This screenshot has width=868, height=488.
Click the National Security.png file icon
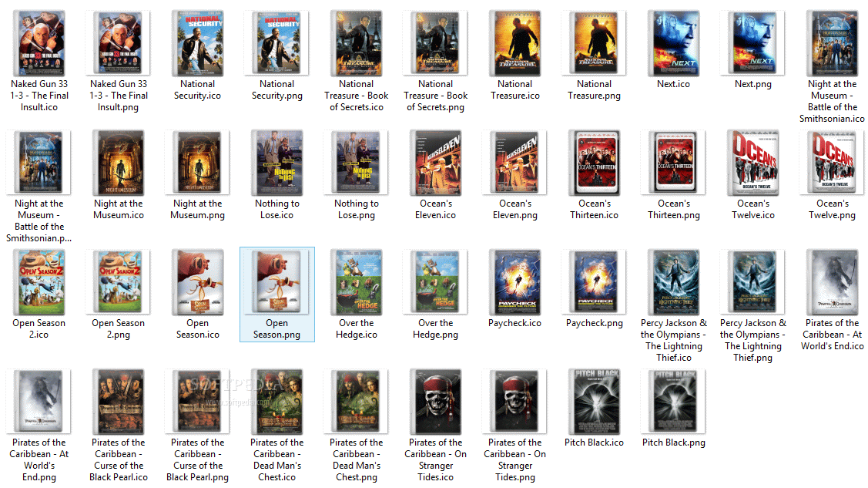[x=276, y=43]
